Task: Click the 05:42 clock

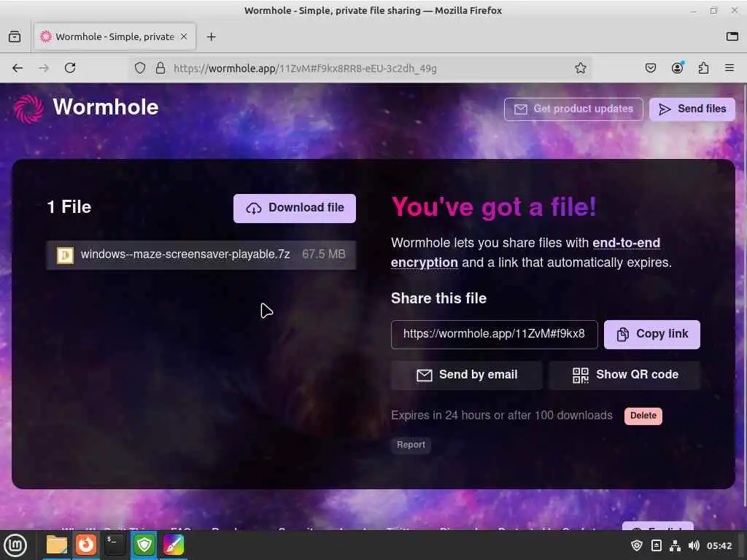Action: point(719,545)
